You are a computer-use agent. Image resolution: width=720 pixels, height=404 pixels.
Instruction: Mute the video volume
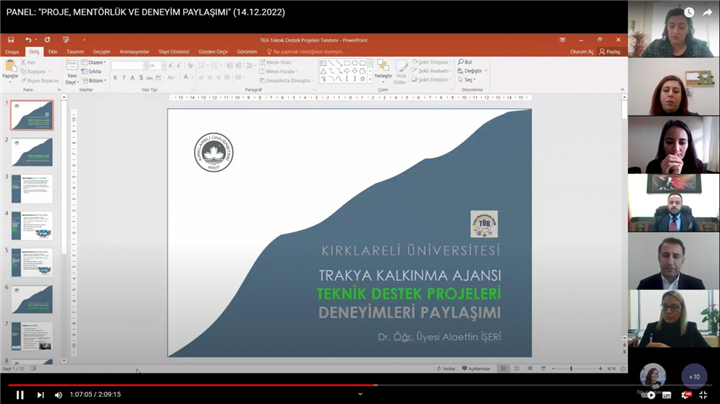[58, 395]
